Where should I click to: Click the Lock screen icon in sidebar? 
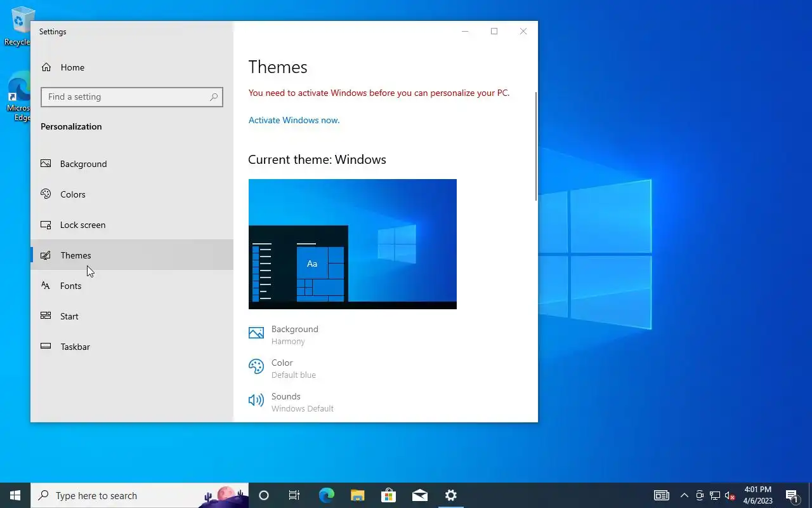[46, 225]
